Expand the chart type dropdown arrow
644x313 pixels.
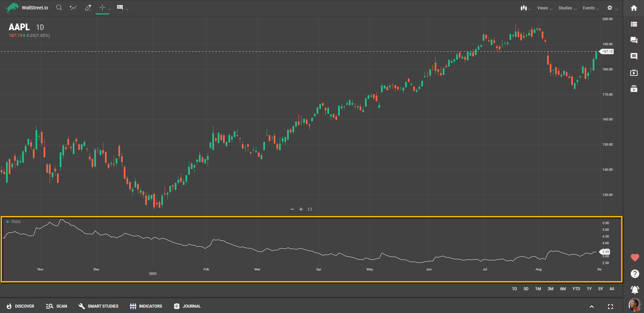[530, 9]
